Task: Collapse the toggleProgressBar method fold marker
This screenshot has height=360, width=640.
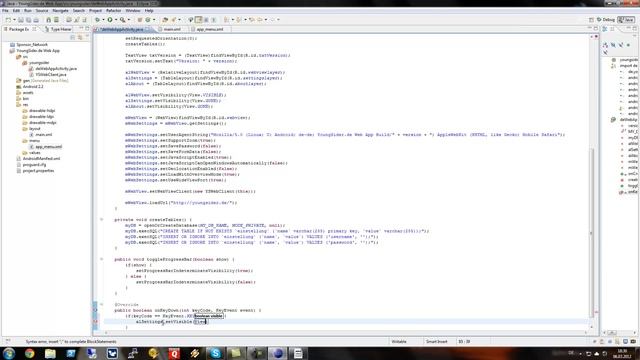Action: (102, 259)
